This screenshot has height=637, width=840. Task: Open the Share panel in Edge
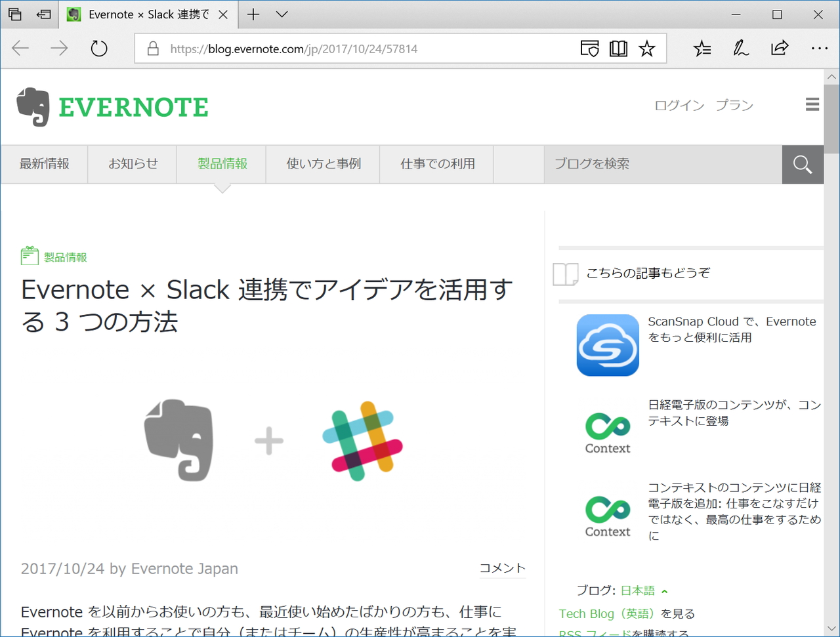(779, 48)
